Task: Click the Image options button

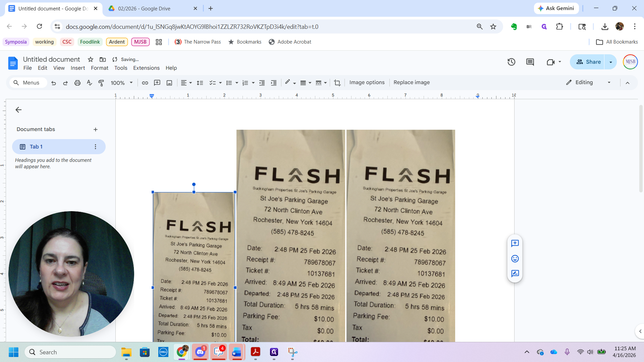Action: click(x=367, y=82)
